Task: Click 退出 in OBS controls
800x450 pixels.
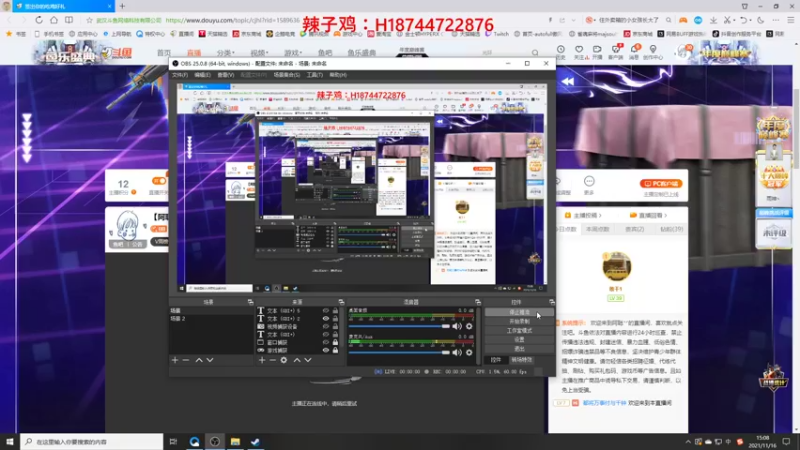Action: coord(519,348)
